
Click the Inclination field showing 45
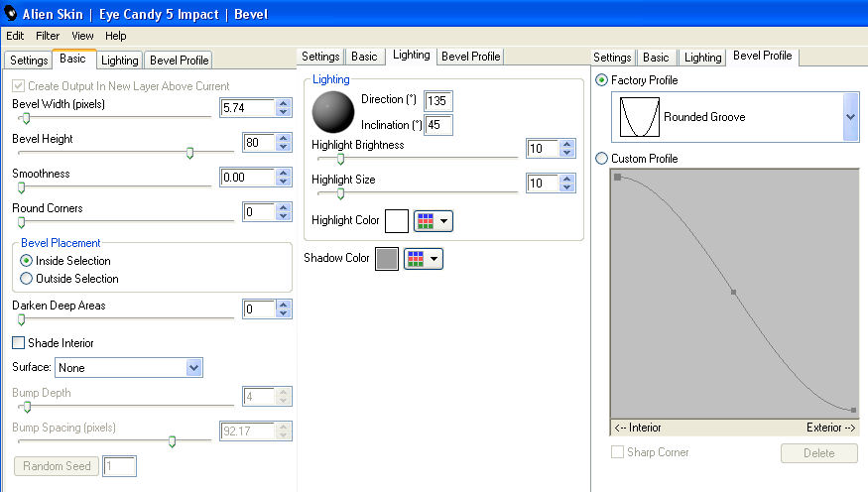pyautogui.click(x=437, y=125)
